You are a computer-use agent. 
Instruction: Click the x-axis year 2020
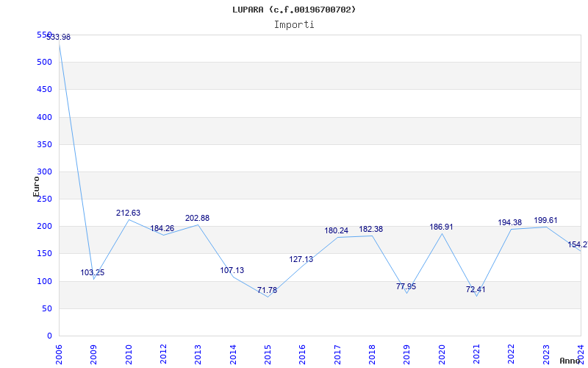pyautogui.click(x=442, y=354)
